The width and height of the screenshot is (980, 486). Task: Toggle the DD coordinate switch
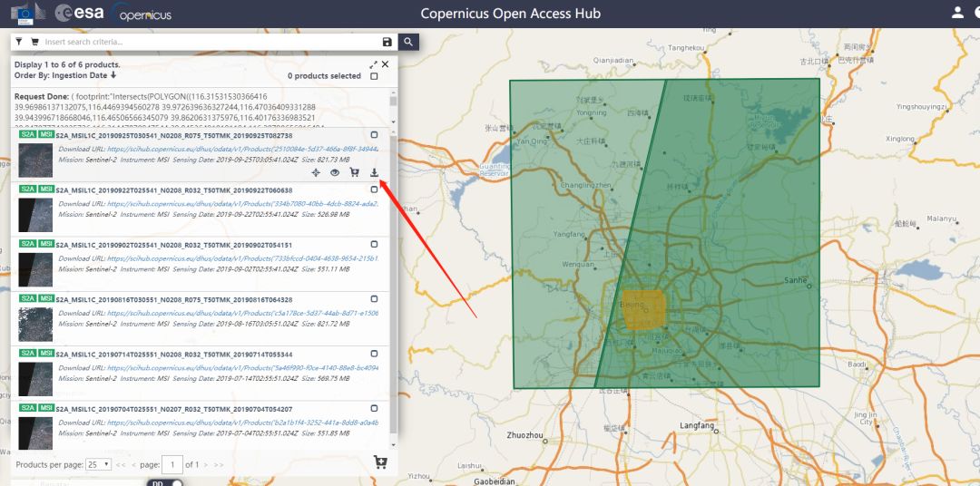click(166, 482)
